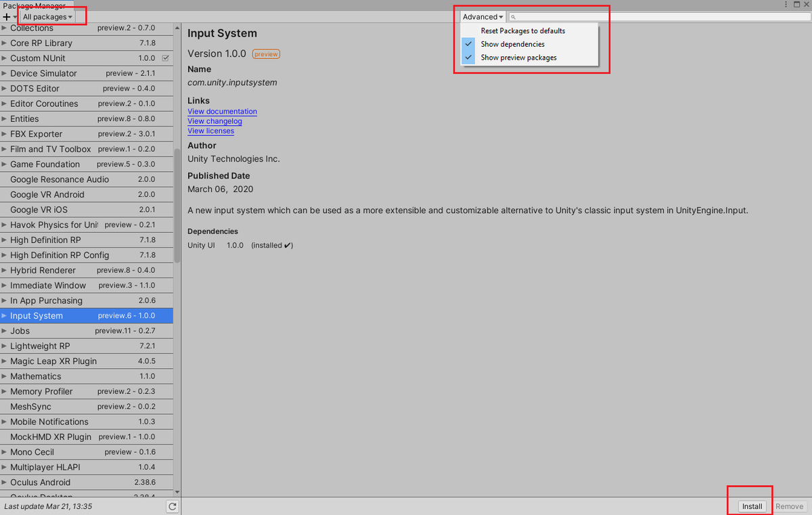Image resolution: width=812 pixels, height=515 pixels.
Task: Expand the Core RP Library entry
Action: pyautogui.click(x=4, y=43)
